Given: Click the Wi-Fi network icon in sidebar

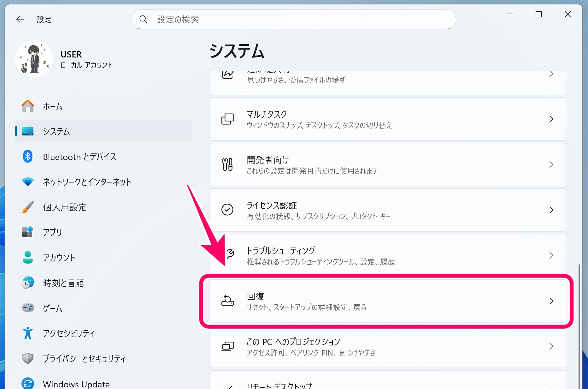Looking at the screenshot, I should (28, 182).
